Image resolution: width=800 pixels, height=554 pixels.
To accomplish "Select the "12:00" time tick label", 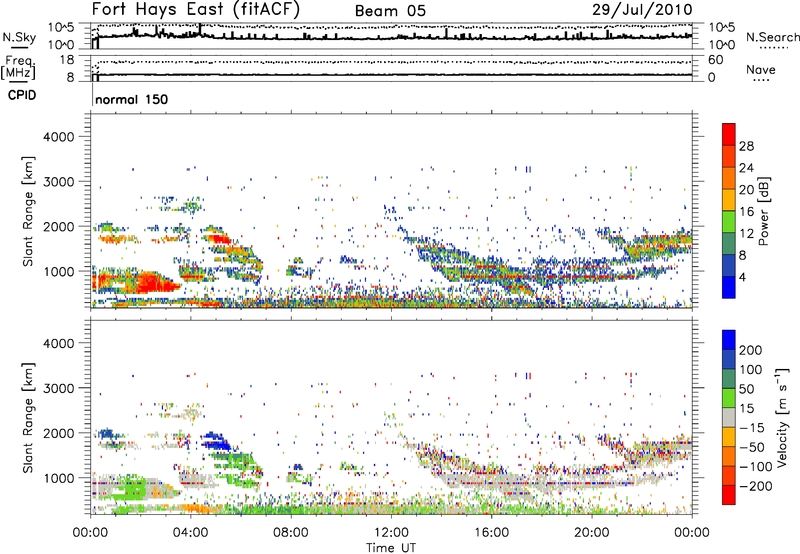I will coord(391,533).
